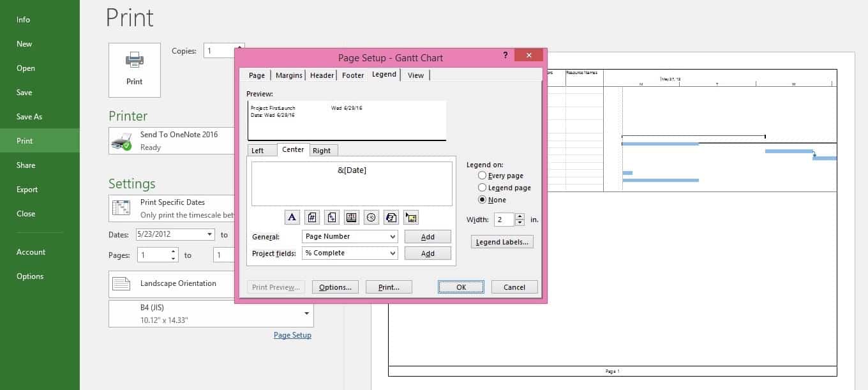868x390 pixels.
Task: Select None for legend placement
Action: pos(483,200)
